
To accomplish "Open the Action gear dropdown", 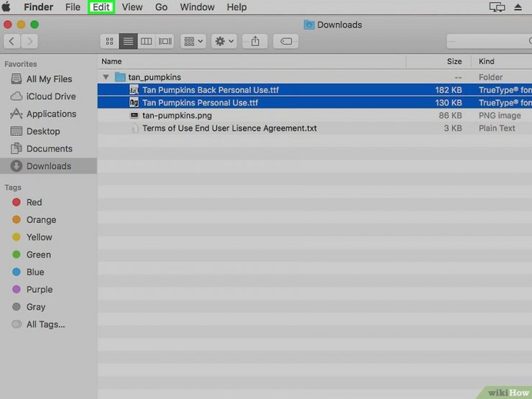I will pyautogui.click(x=224, y=42).
